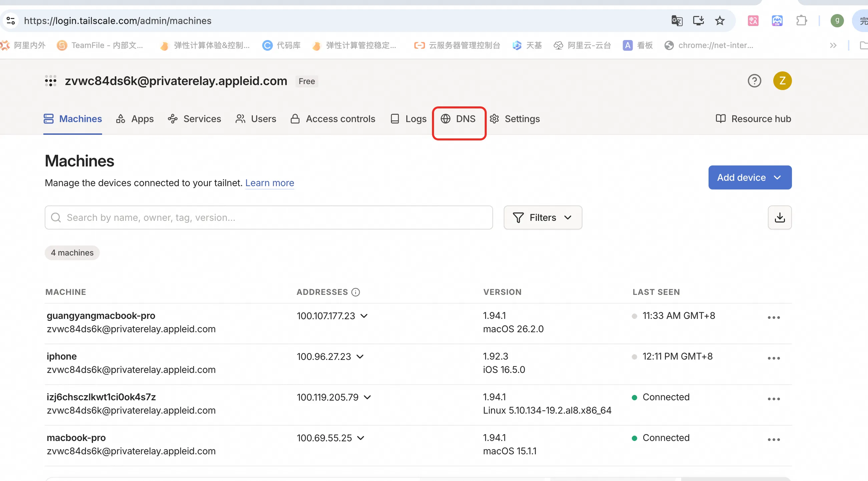Expand addresses for 100.107.177.23

(364, 316)
